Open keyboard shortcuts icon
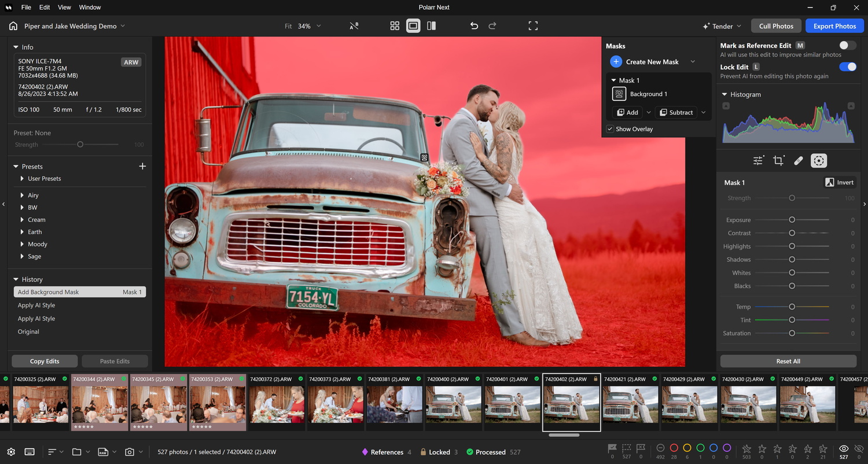The height and width of the screenshot is (464, 868). 30,452
